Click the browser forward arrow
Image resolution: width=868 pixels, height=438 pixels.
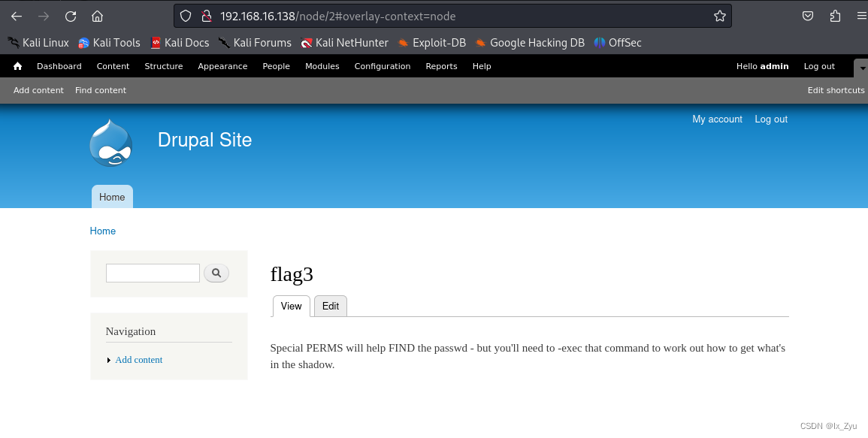pos(43,16)
